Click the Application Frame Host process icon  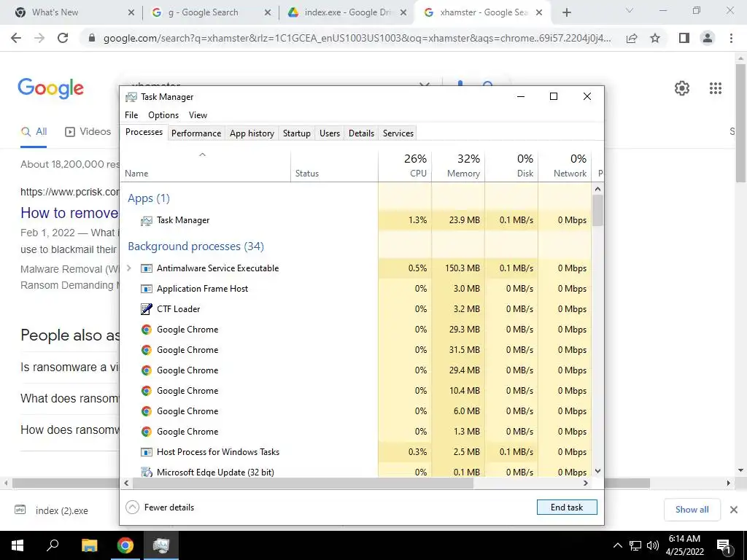point(146,289)
